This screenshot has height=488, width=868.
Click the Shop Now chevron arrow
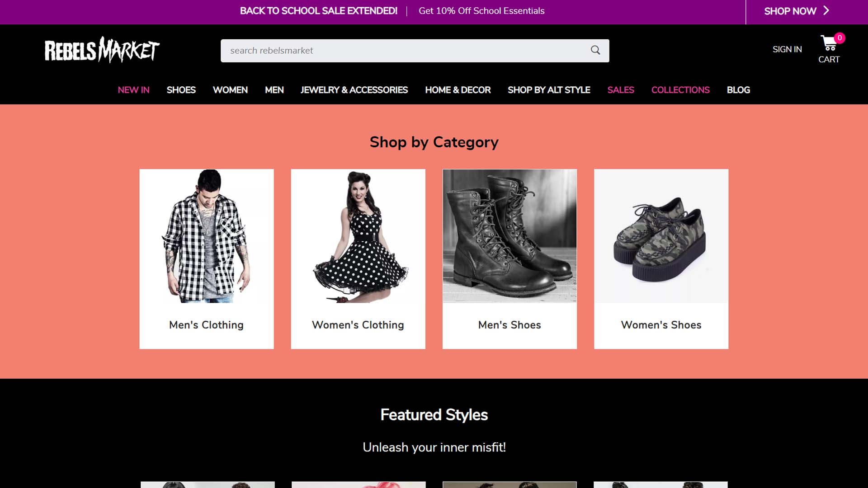(x=826, y=10)
